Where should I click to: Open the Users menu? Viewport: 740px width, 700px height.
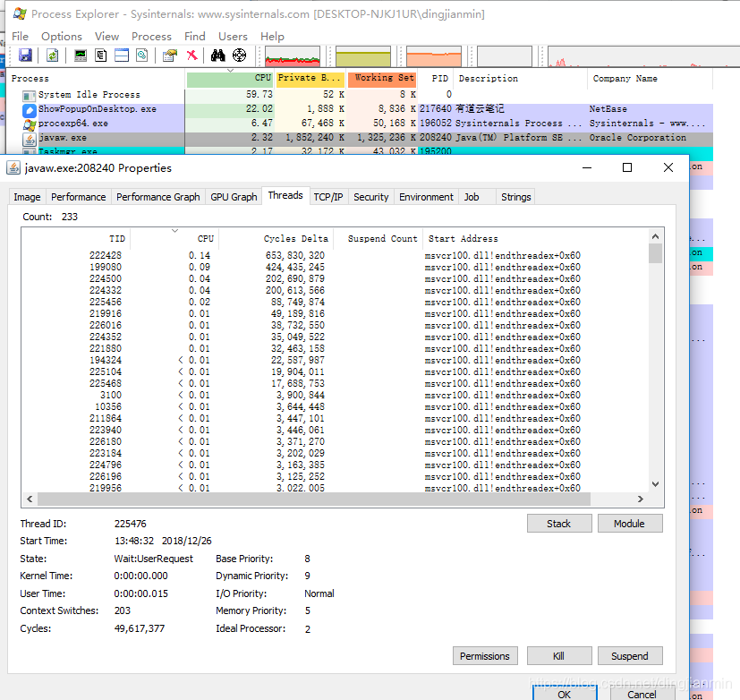(x=234, y=37)
